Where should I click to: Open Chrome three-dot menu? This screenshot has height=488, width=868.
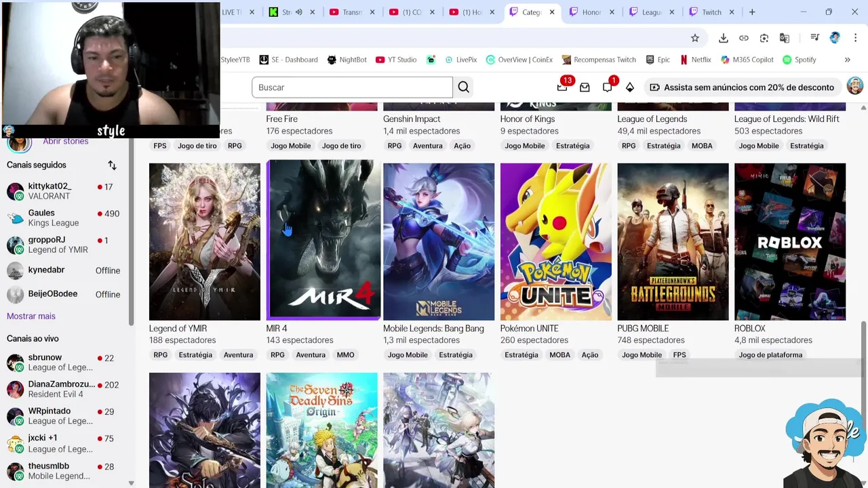coord(856,38)
